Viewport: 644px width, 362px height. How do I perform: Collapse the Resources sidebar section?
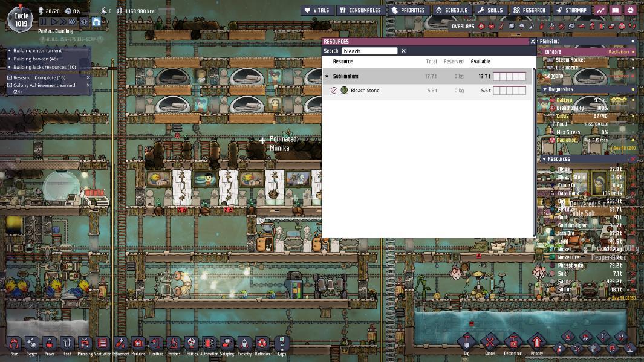pos(545,159)
